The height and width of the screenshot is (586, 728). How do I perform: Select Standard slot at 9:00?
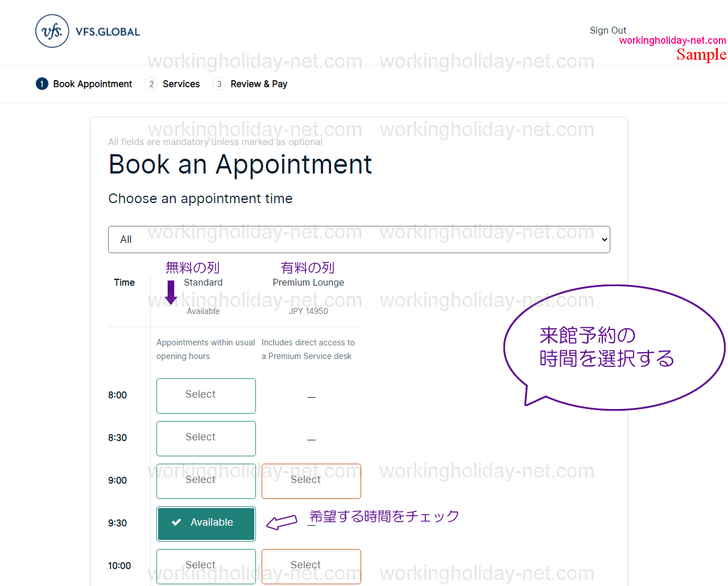click(x=206, y=481)
